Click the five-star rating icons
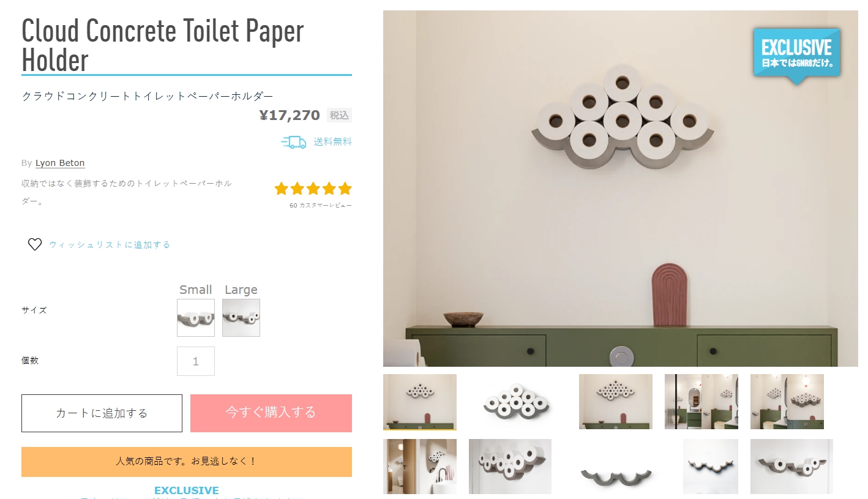 pyautogui.click(x=313, y=189)
